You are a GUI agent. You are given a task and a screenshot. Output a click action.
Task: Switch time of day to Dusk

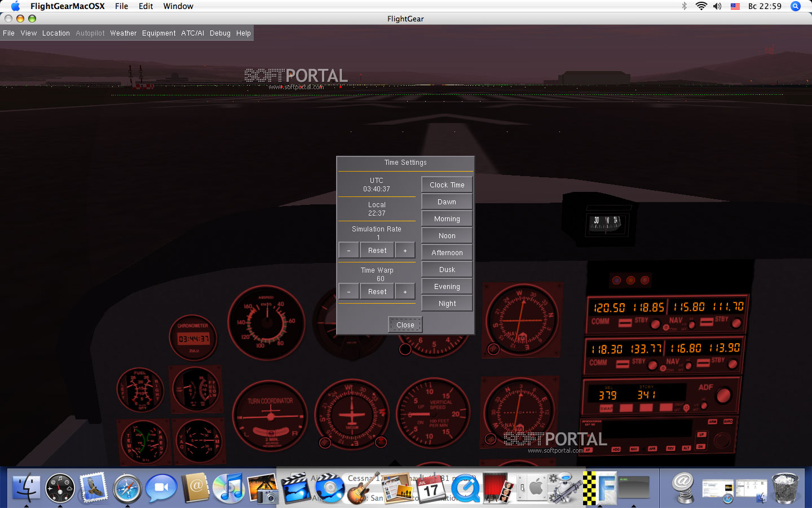[447, 269]
